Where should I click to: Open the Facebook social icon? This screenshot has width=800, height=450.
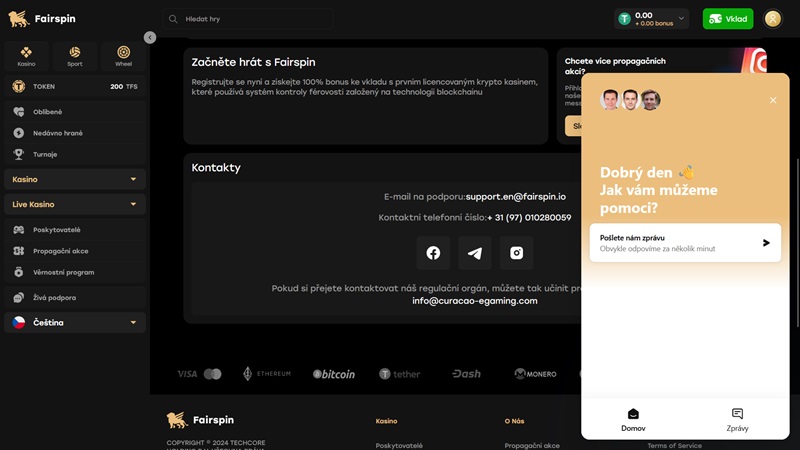tap(433, 253)
